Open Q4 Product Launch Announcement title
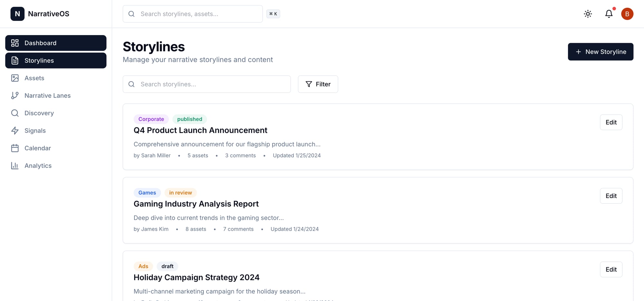 200,130
